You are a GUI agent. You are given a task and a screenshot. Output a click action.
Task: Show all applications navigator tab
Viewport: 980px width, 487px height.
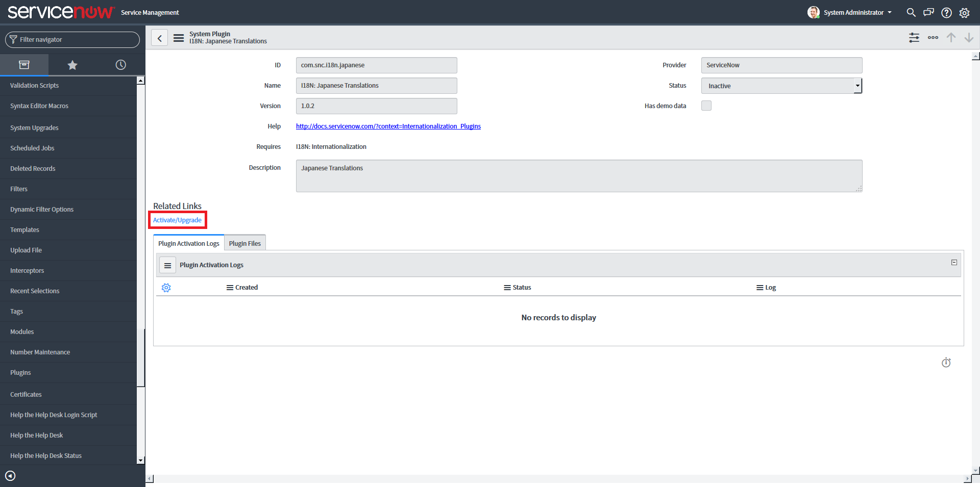point(24,65)
